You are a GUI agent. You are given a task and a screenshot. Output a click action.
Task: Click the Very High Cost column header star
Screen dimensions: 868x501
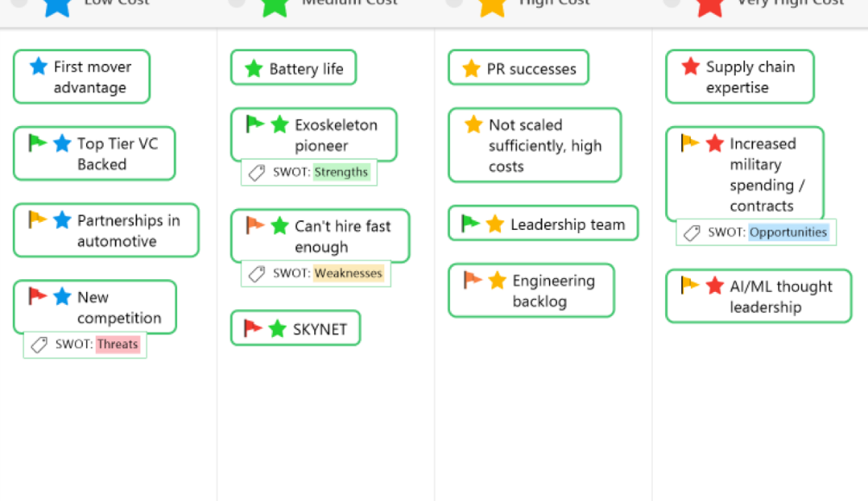(x=710, y=5)
